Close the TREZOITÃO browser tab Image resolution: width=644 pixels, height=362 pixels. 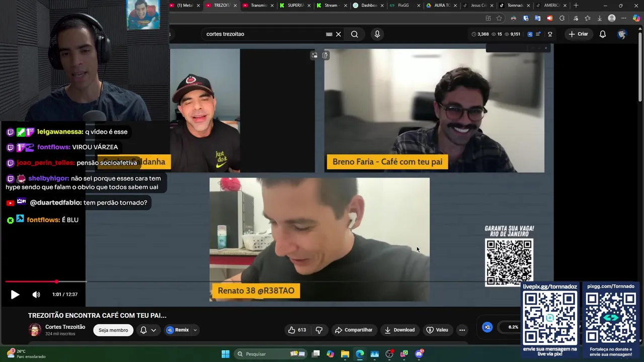coord(235,6)
